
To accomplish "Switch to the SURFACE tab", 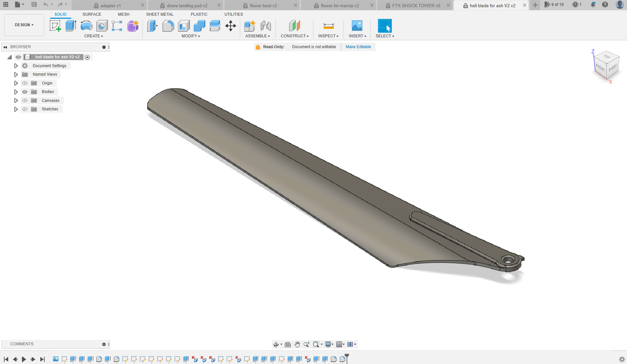I will pos(92,14).
